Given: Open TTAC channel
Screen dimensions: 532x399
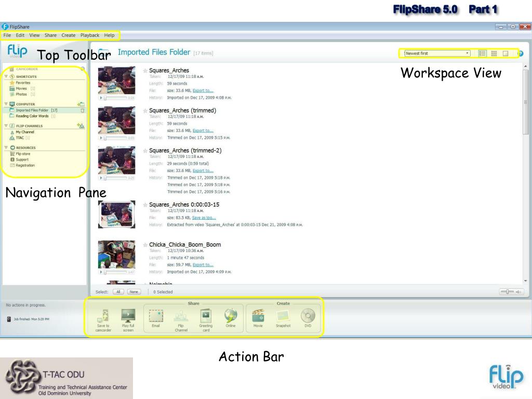Looking at the screenshot, I should click(20, 138).
